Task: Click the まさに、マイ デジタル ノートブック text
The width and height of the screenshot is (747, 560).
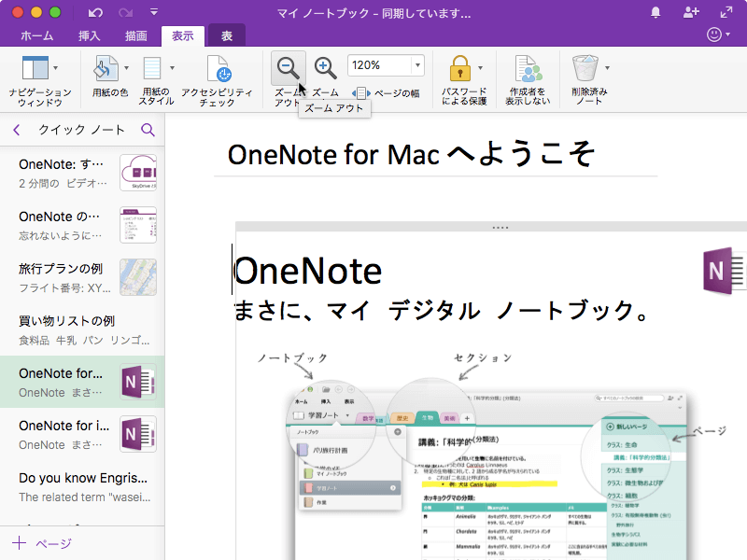Action: (x=442, y=311)
